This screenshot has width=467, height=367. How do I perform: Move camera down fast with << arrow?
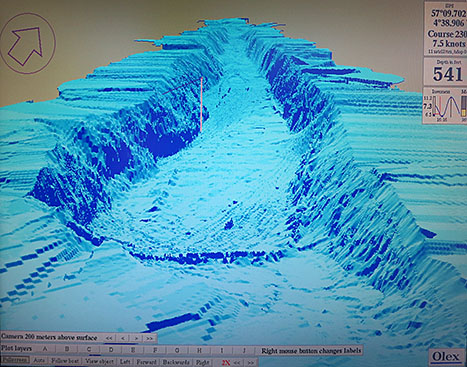coord(109,338)
